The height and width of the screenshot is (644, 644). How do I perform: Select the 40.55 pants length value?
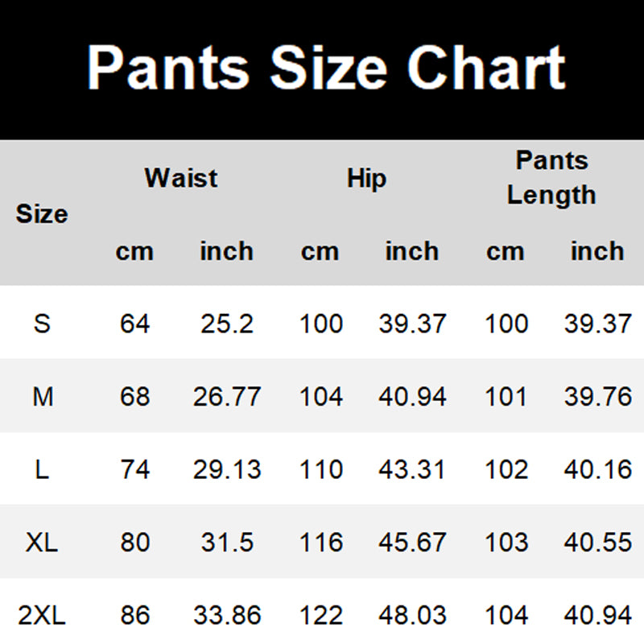click(597, 543)
